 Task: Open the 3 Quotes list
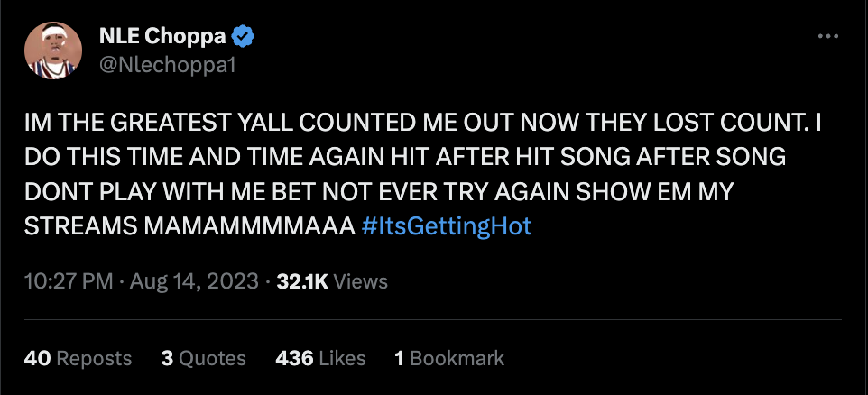coord(203,358)
